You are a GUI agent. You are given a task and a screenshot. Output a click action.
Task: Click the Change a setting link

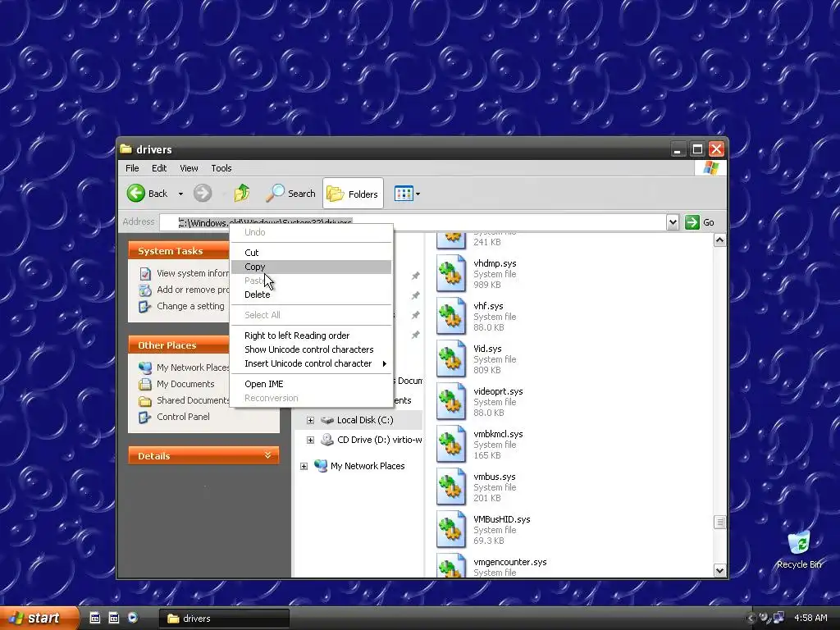pos(190,306)
